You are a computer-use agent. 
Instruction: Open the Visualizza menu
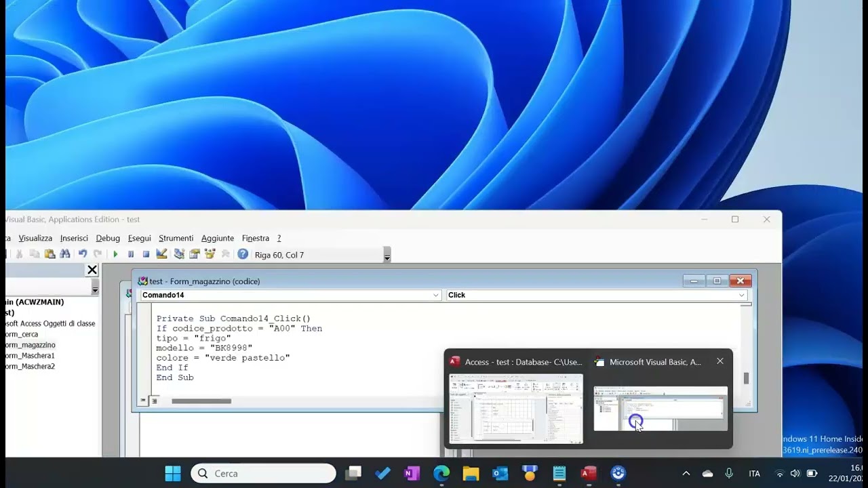coord(35,238)
